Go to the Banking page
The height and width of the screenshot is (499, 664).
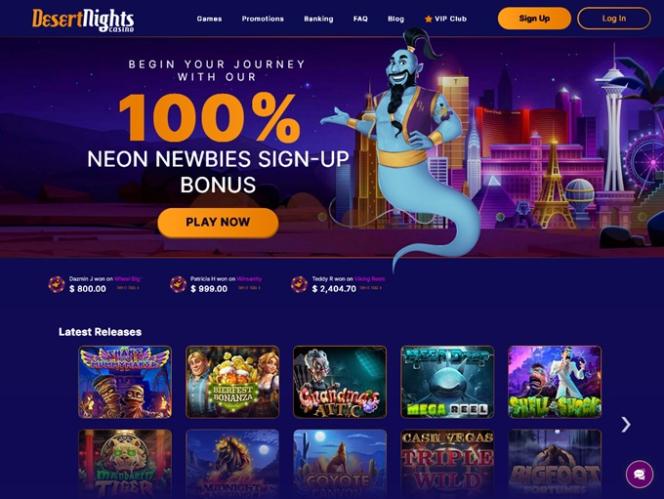[x=318, y=19]
